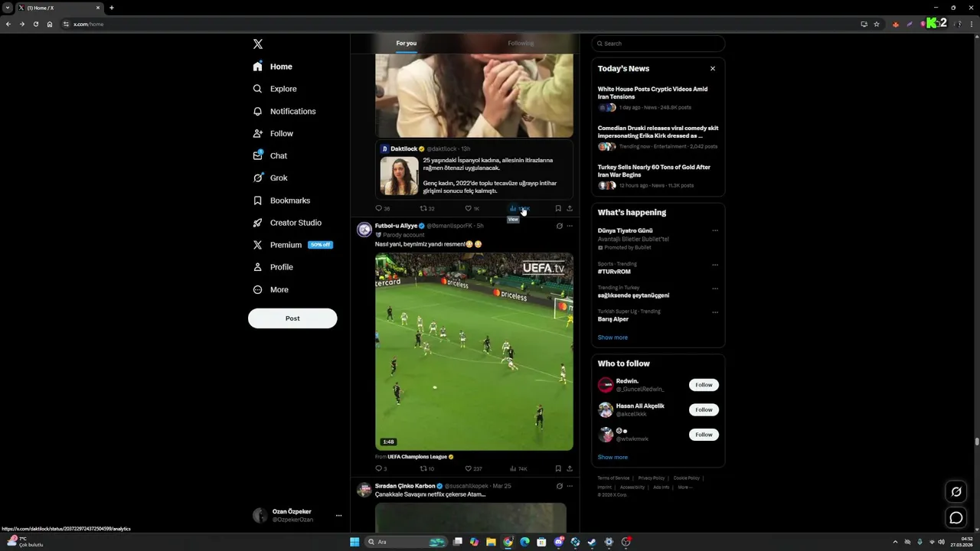Repost the Futbol-u Aliyye post
Screen dimensions: 980x551
coord(426,468)
